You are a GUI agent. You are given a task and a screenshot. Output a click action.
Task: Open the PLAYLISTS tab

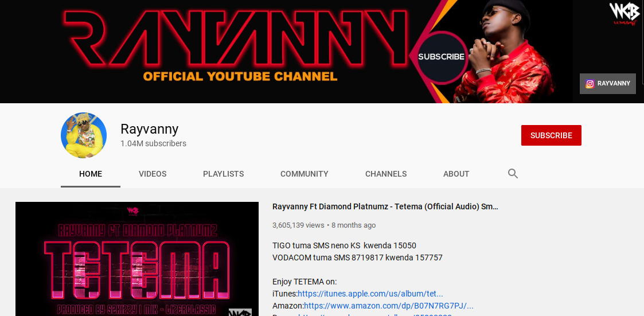pos(224,174)
